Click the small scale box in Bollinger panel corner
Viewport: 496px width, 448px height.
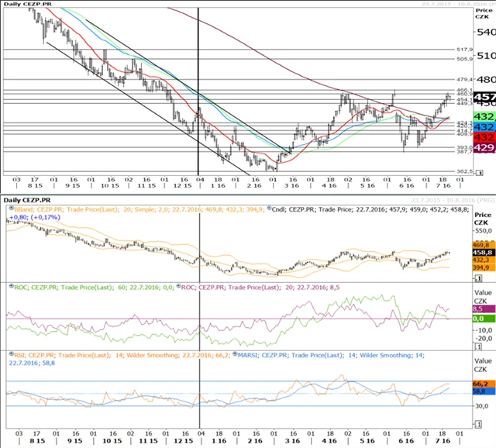click(480, 277)
